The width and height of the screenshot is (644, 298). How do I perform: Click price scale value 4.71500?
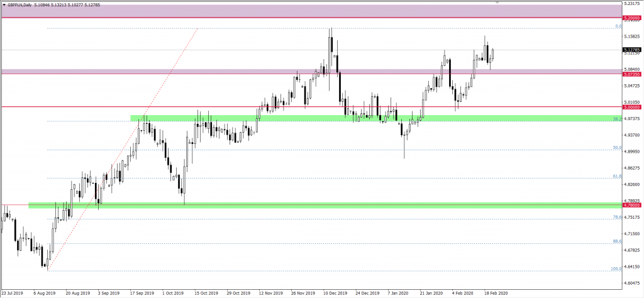(632, 233)
